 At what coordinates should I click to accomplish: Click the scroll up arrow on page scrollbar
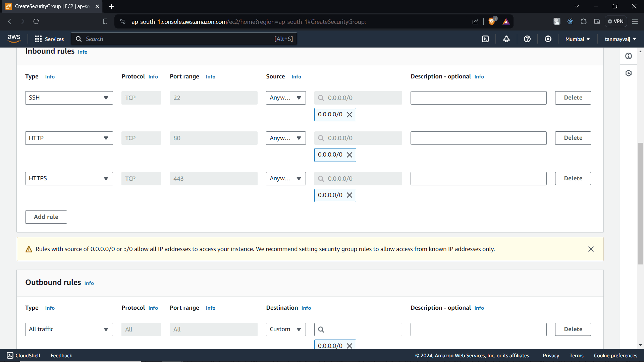pos(640,51)
